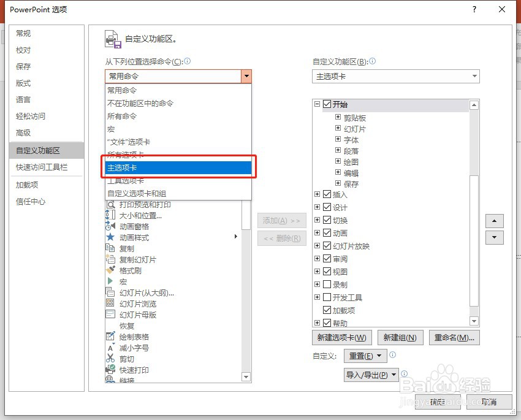This screenshot has height=420, width=521.
Task: Click the move down arrow button
Action: point(495,237)
